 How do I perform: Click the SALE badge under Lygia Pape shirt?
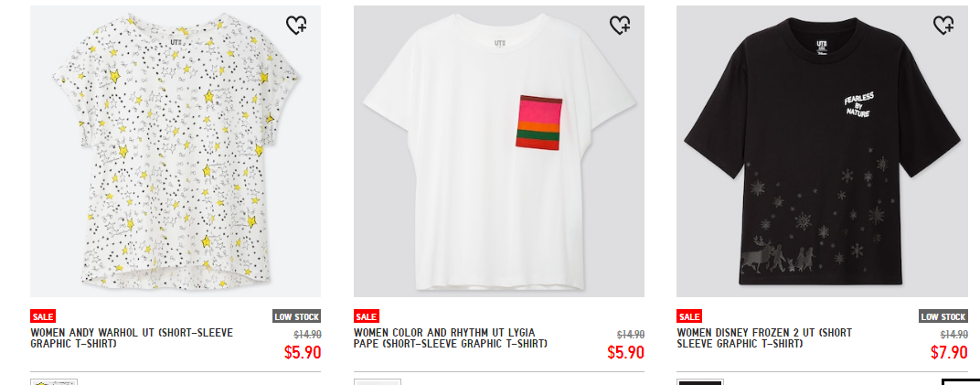(367, 316)
